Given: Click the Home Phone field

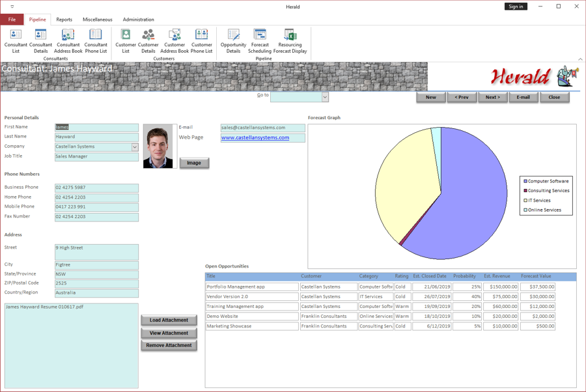Looking at the screenshot, I should click(96, 197).
